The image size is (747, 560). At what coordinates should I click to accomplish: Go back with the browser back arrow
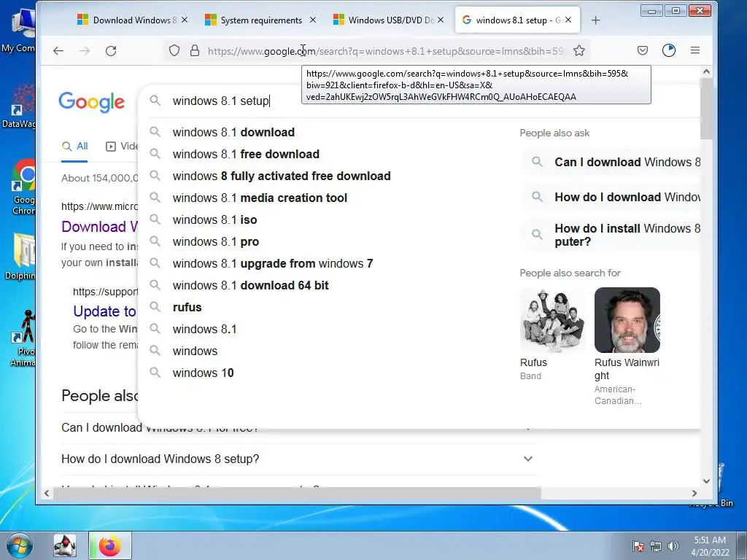pos(58,51)
